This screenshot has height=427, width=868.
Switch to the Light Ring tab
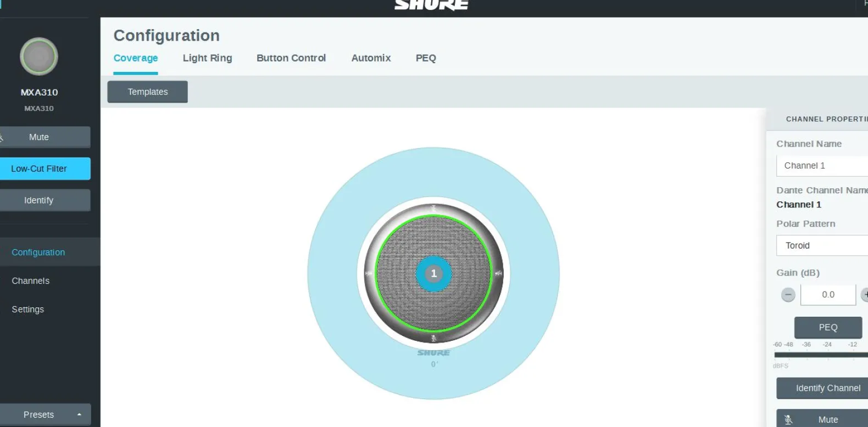(x=207, y=58)
